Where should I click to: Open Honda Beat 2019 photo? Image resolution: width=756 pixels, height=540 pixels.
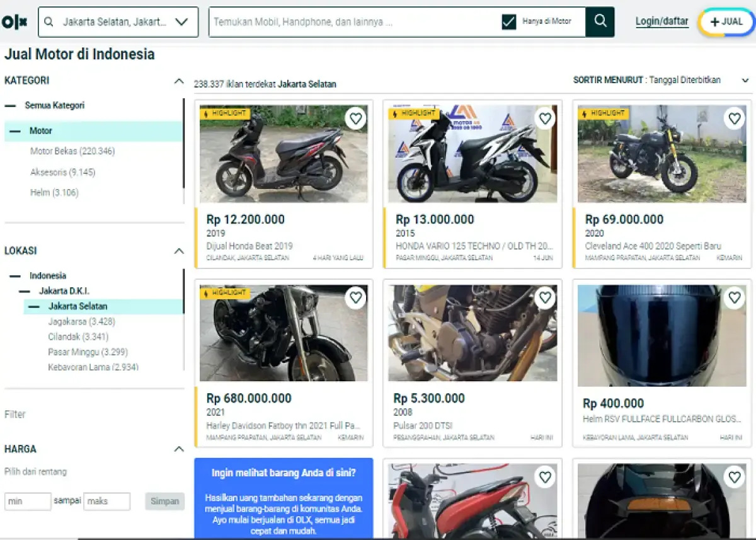[x=283, y=154]
